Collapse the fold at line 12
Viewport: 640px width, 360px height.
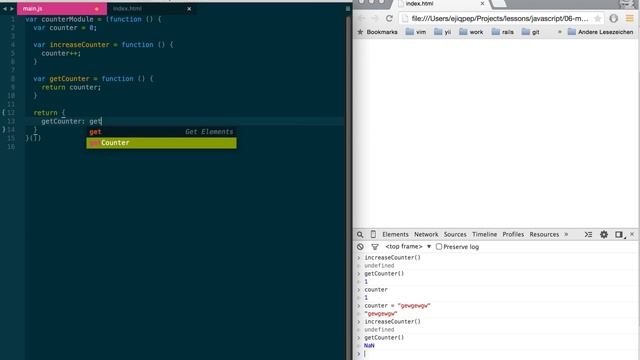pos(4,113)
